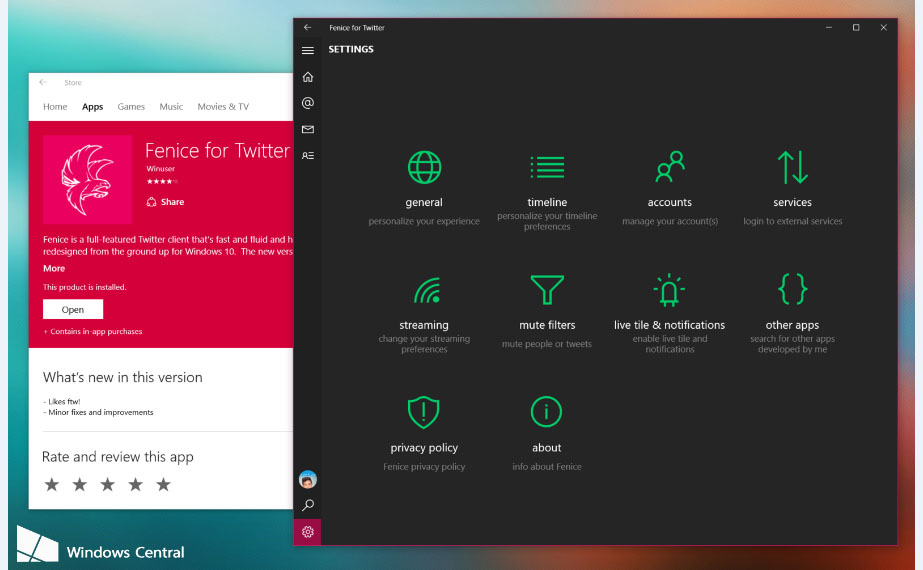
Task: Click the 'general' label text
Action: [424, 203]
